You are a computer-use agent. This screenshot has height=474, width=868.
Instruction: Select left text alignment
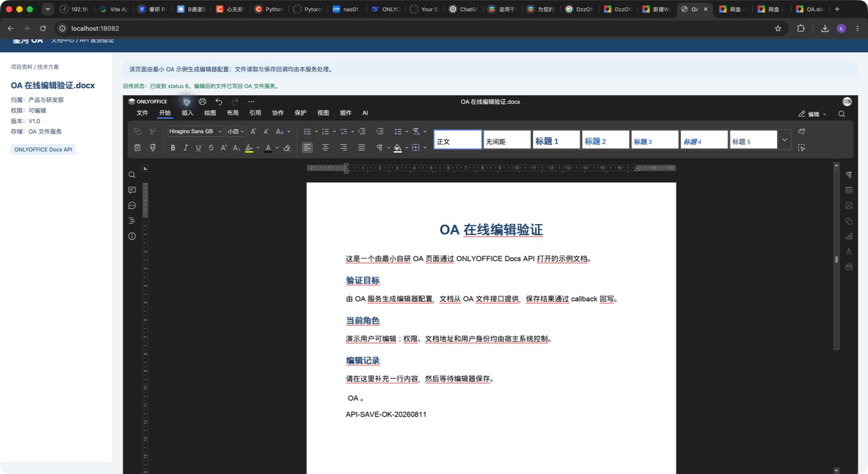(x=307, y=148)
